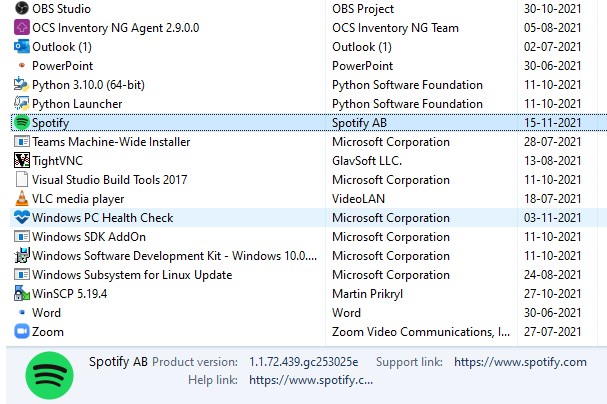
Task: Select the Spotify program name
Action: click(51, 123)
